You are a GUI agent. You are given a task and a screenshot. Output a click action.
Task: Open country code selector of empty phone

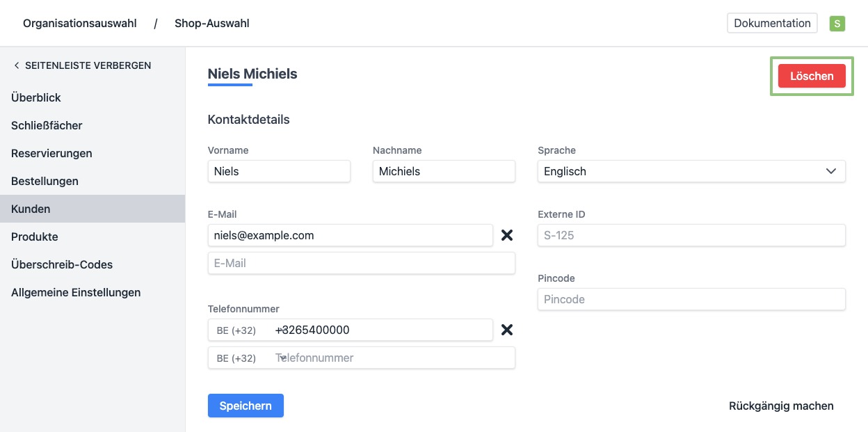[x=240, y=358]
